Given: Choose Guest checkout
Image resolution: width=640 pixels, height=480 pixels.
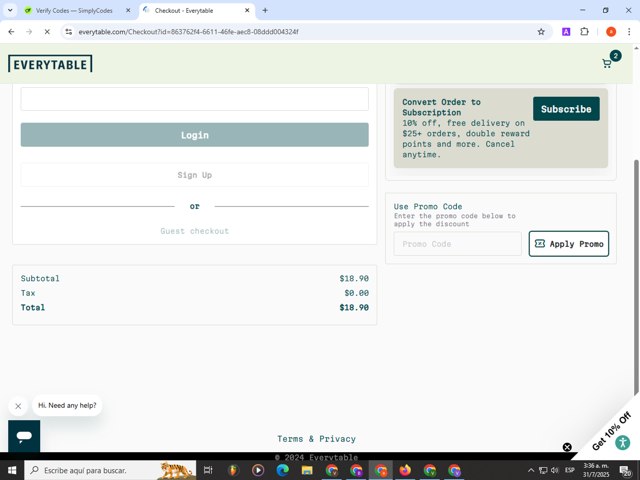Looking at the screenshot, I should (195, 231).
